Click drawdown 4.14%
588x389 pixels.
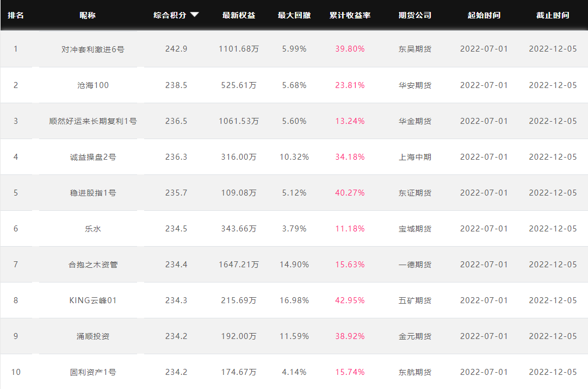pyautogui.click(x=294, y=372)
